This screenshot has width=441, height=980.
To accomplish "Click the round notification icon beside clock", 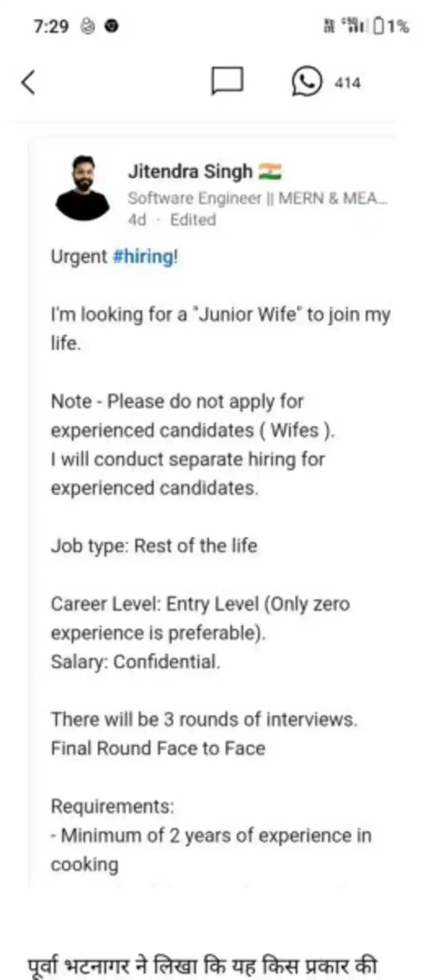I will (112, 27).
